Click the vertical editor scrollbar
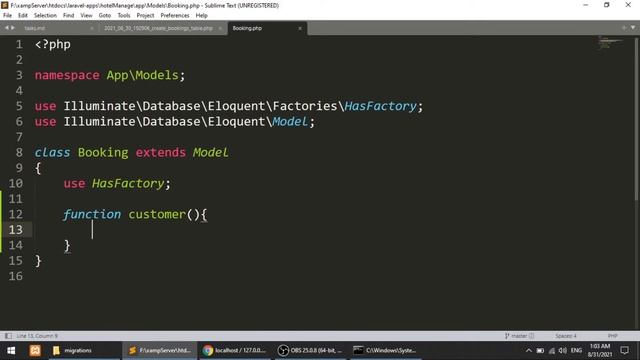Viewport: 640px width, 360px height. [637, 118]
